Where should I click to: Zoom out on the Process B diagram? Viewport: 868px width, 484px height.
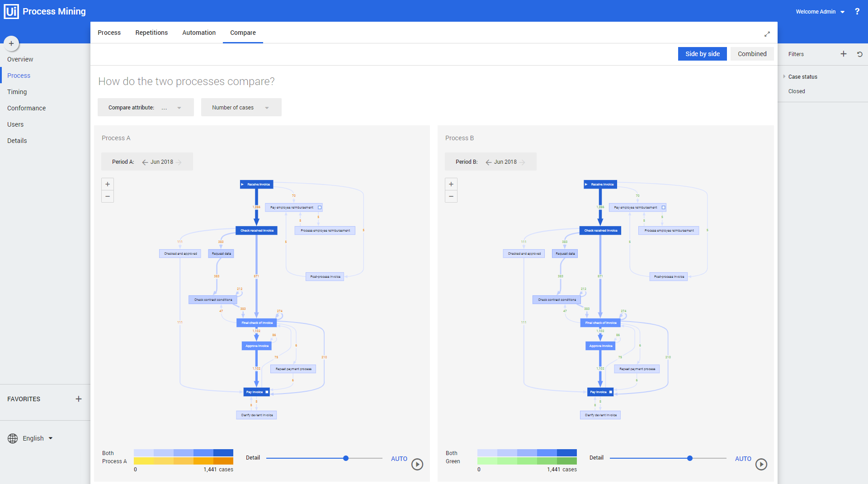coord(451,196)
